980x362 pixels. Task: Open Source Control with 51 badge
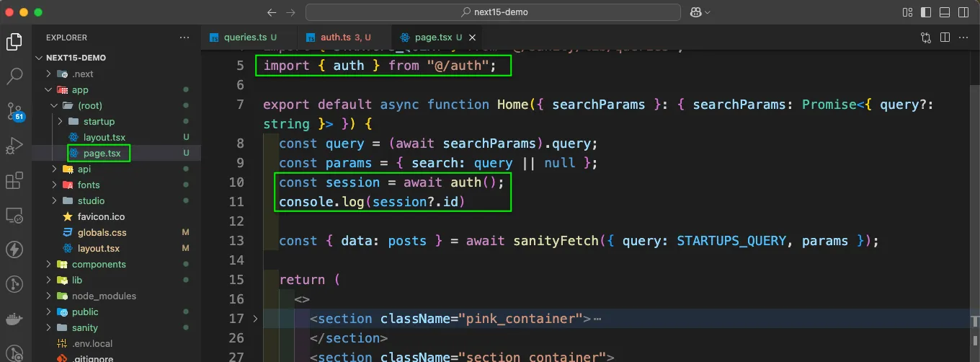pos(14,111)
